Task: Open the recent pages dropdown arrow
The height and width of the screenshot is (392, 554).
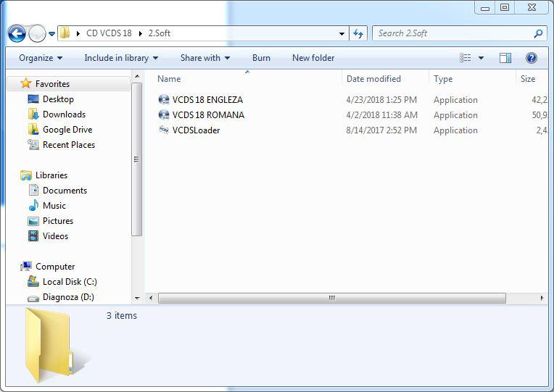Action: pyautogui.click(x=51, y=34)
